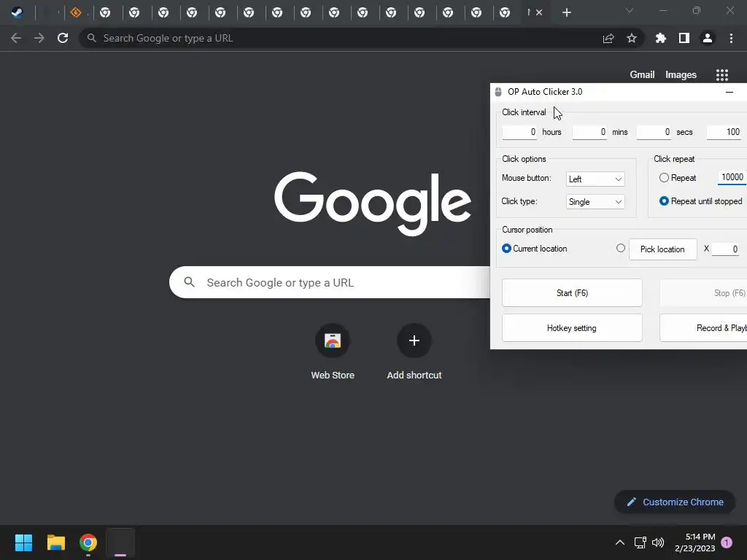This screenshot has width=747, height=560.
Task: Select Repeat until stopped option
Action: (x=664, y=201)
